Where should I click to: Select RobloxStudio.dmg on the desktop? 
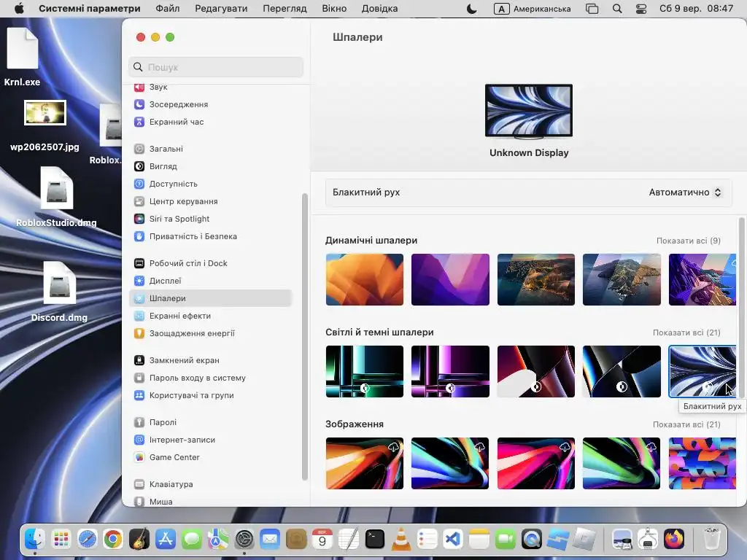tap(56, 197)
